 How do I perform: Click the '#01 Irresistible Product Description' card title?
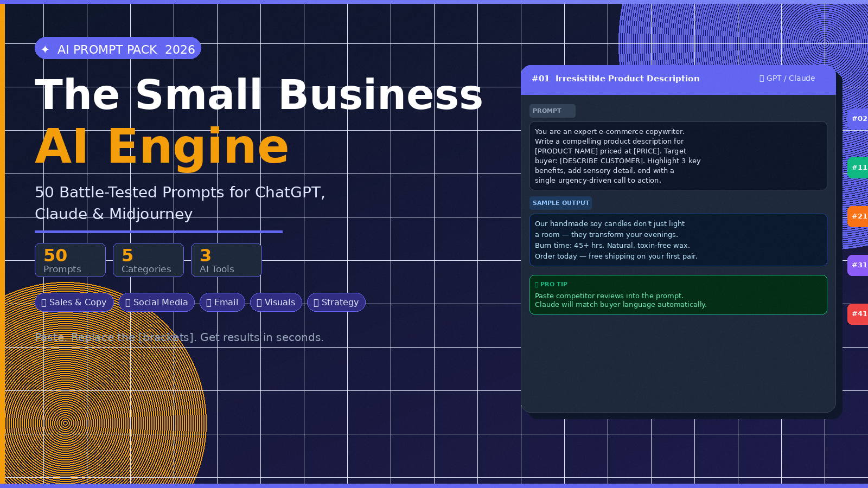616,79
